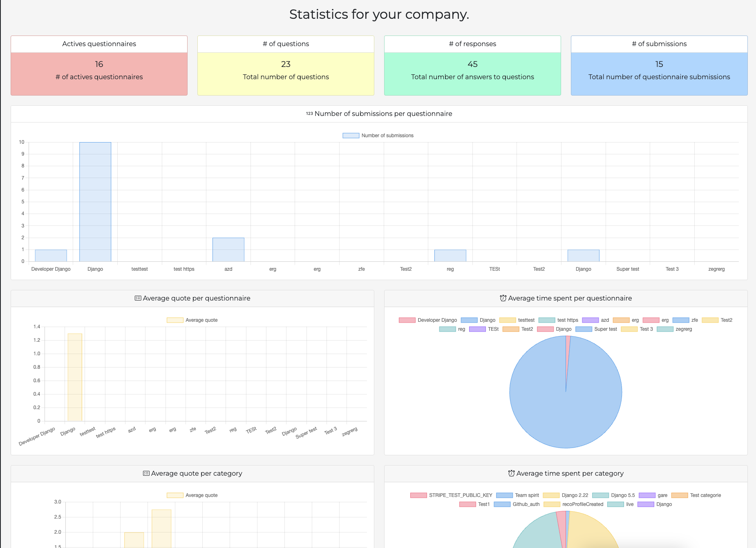
Task: Toggle Team spirit in category time legend
Action: [x=518, y=495]
